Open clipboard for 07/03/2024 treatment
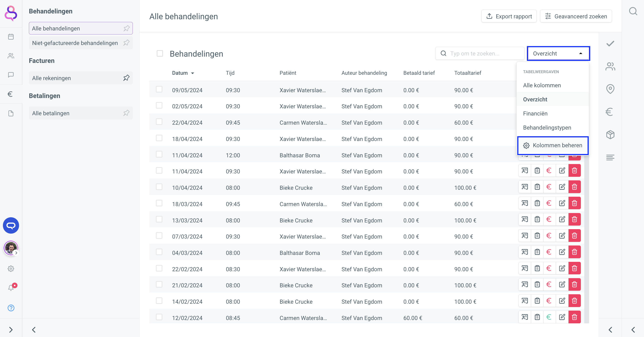The width and height of the screenshot is (644, 337). pyautogui.click(x=537, y=236)
